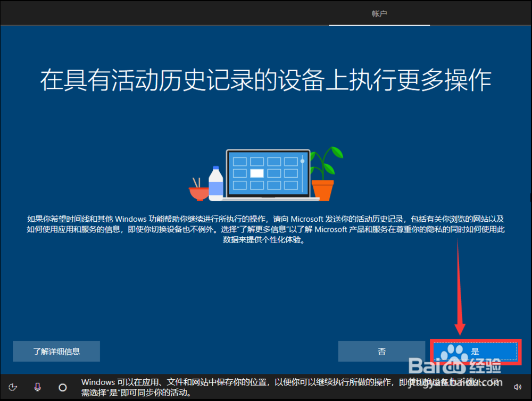Click the 是 (Yes) button
532x401 pixels.
(x=476, y=352)
